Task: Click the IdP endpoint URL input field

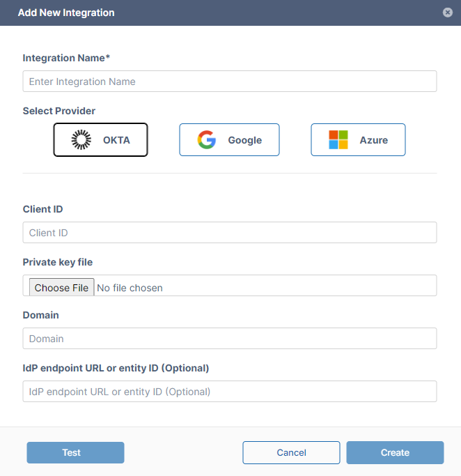Action: tap(229, 392)
